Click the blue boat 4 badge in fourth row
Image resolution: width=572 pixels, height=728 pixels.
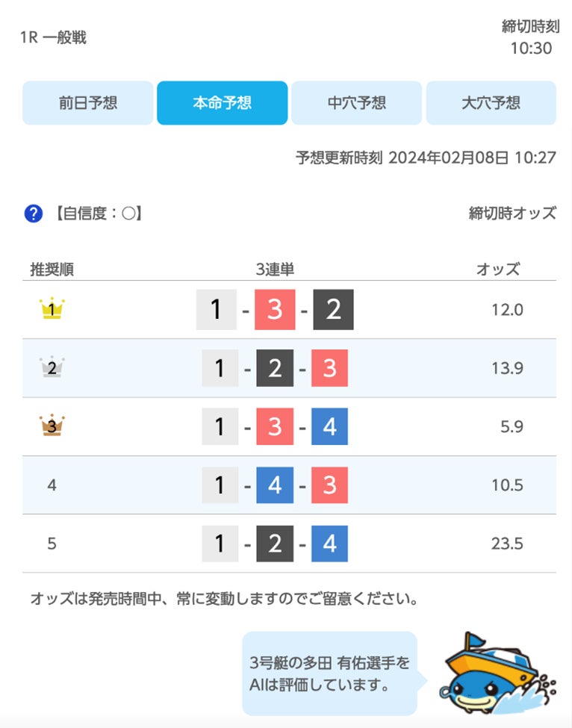coord(275,485)
